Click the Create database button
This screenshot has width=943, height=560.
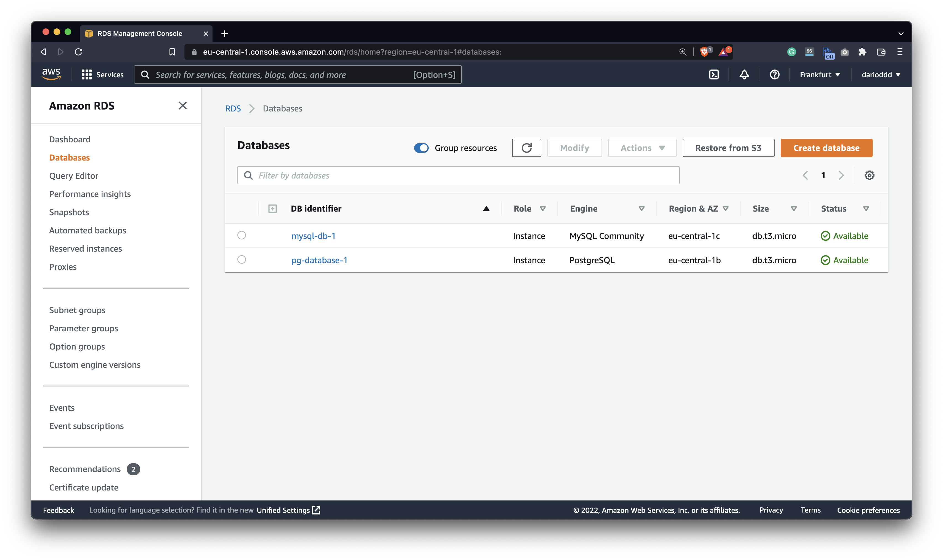point(826,148)
